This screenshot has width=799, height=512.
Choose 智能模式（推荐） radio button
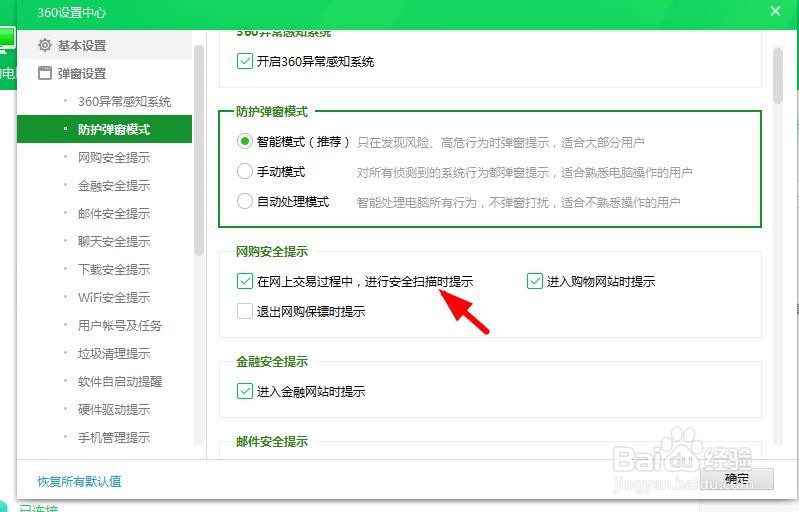[x=245, y=141]
